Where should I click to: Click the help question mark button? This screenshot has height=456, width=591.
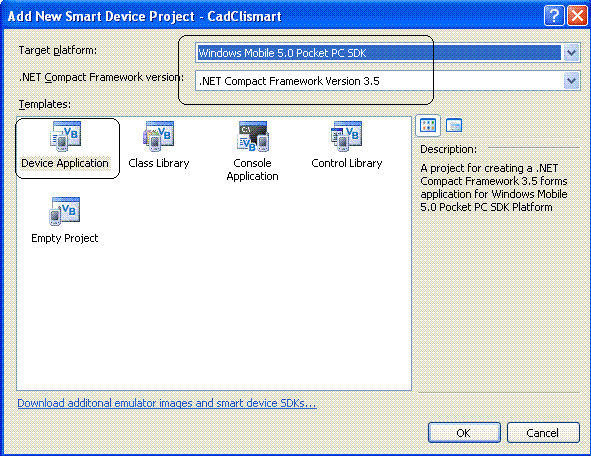click(554, 16)
